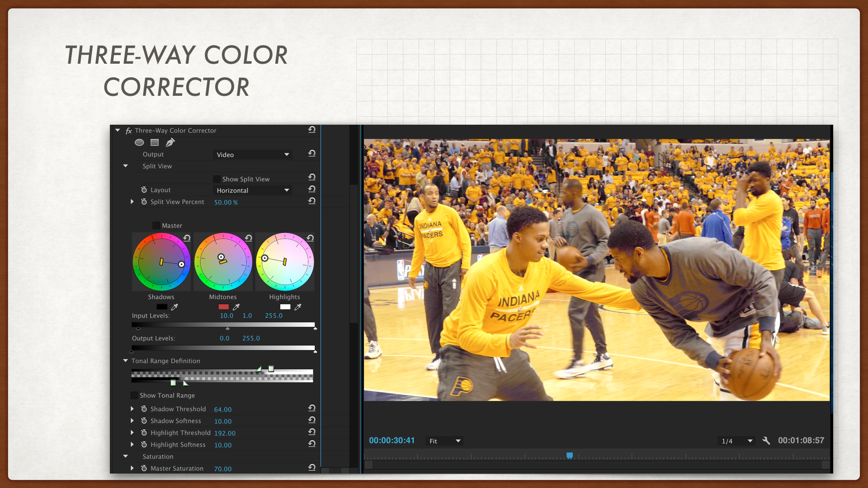Collapse the Split View section
This screenshot has height=488, width=868.
point(126,166)
